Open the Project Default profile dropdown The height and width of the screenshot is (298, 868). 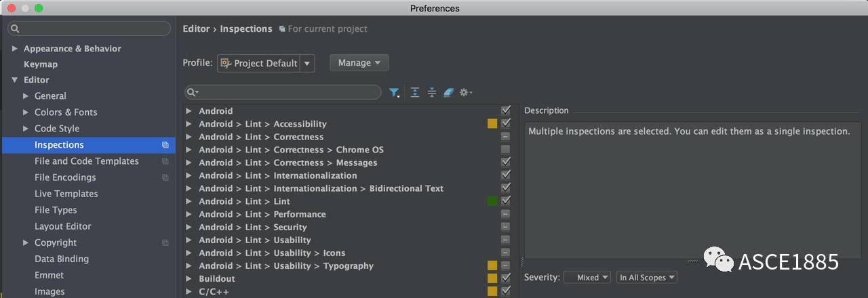[x=266, y=63]
